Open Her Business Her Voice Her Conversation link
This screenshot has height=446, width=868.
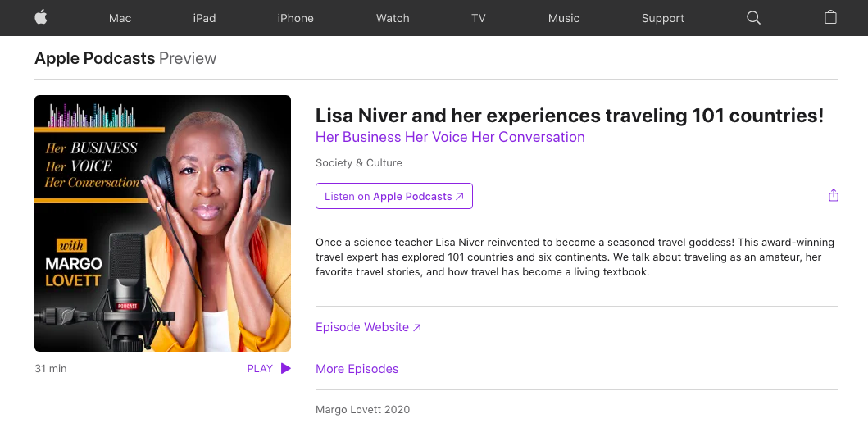pos(450,137)
